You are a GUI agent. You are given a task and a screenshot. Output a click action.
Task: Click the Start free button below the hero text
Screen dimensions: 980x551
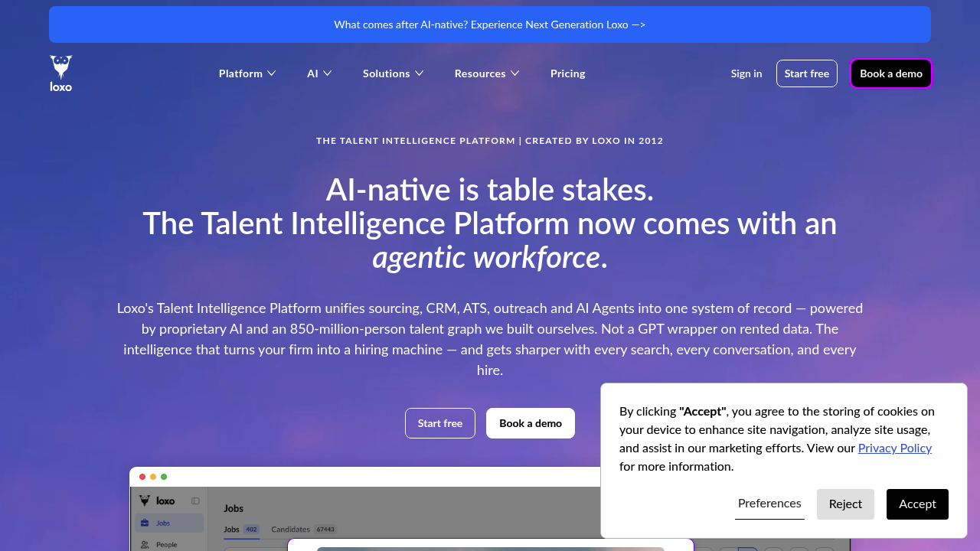click(440, 423)
